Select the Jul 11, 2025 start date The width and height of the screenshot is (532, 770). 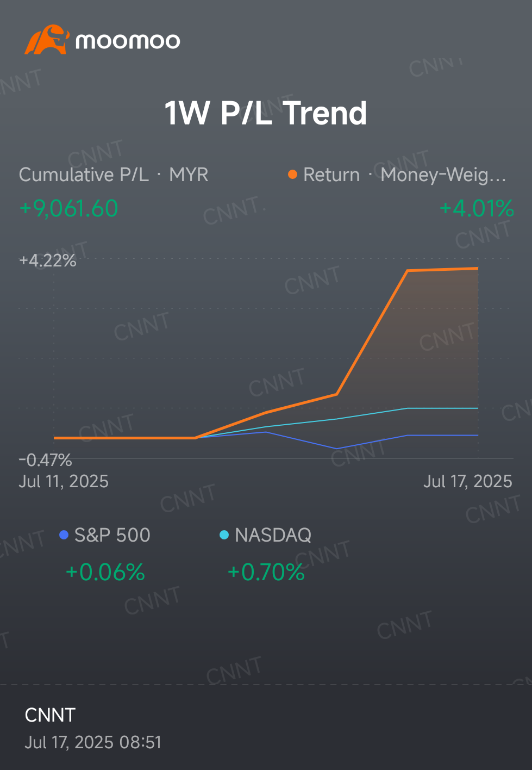(x=64, y=481)
